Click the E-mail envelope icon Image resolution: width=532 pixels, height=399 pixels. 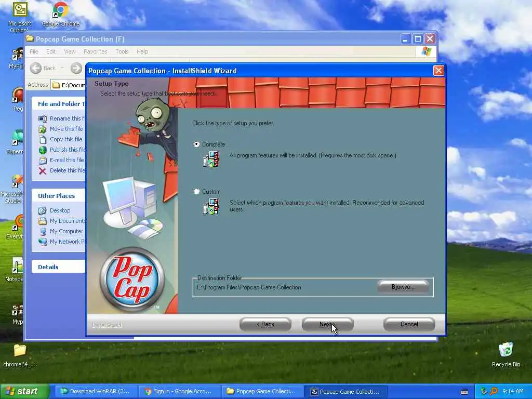tap(43, 160)
